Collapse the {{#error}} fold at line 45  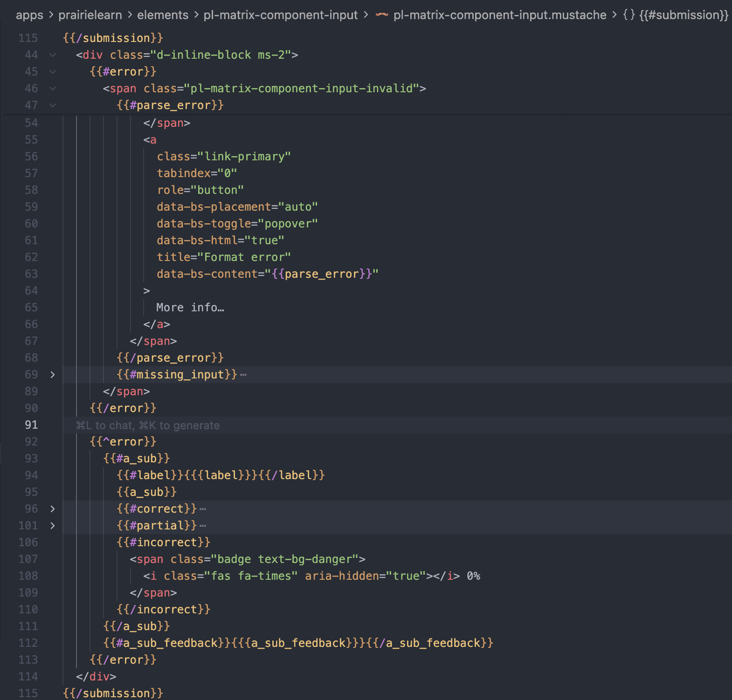(x=53, y=72)
